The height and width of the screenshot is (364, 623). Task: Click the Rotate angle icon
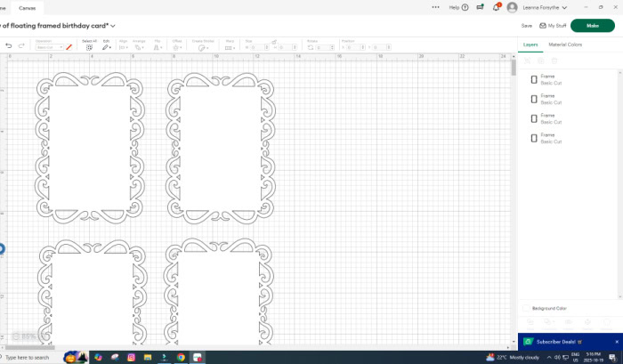[311, 47]
